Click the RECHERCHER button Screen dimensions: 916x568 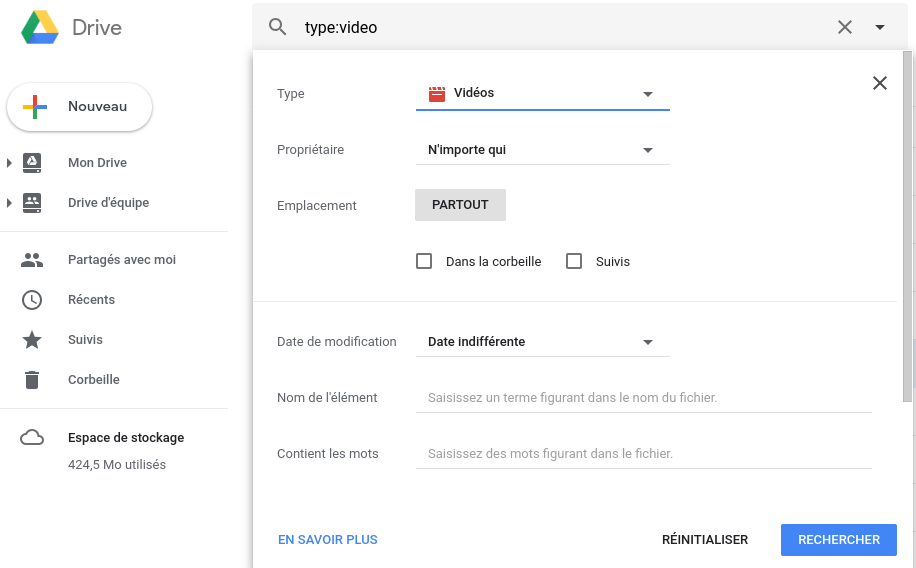839,540
